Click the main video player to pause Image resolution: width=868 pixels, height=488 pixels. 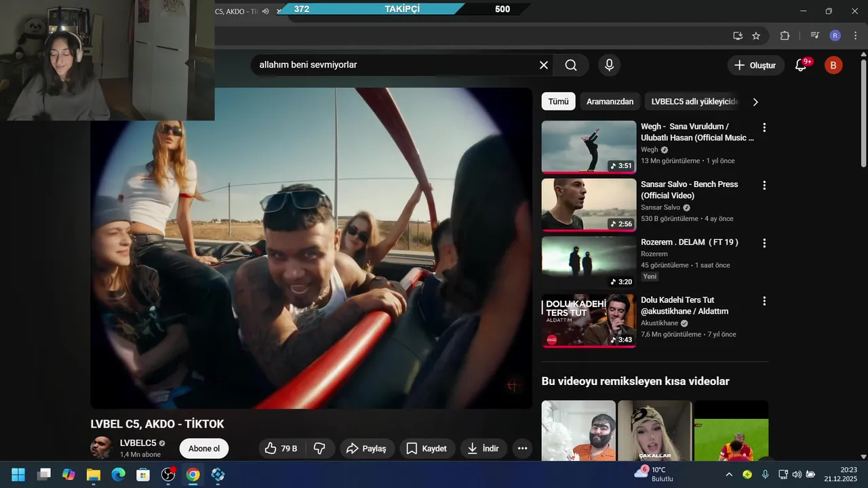[311, 248]
